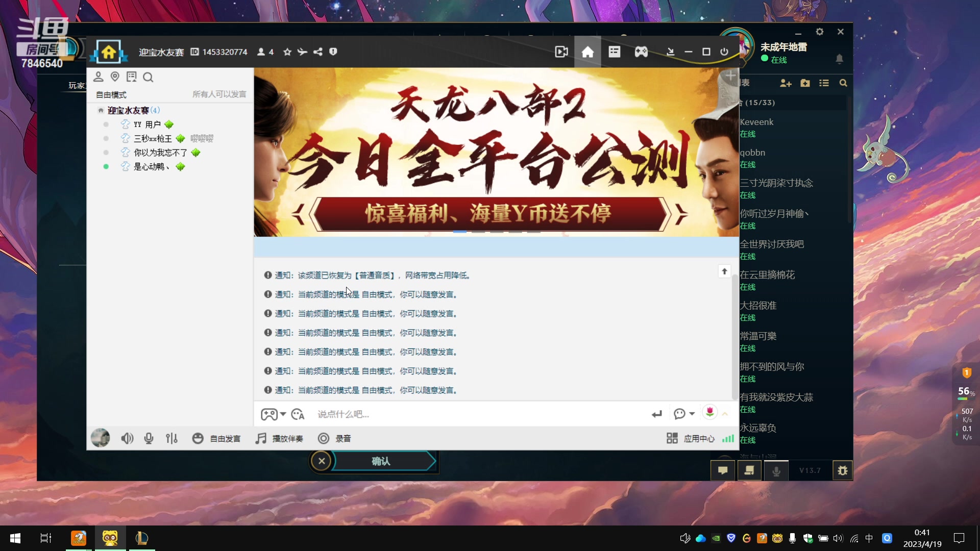Open the speech bubble dropdown in chat bar
The height and width of the screenshot is (551, 980).
tap(684, 414)
